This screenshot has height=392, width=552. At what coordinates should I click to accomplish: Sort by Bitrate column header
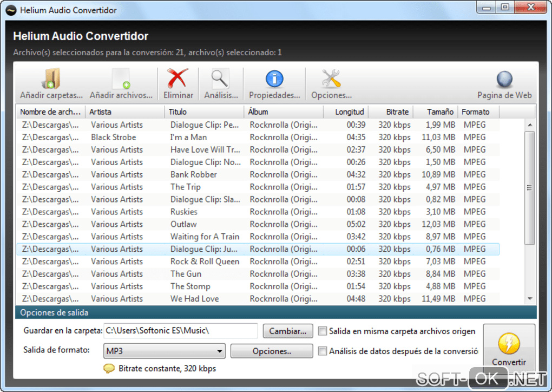(391, 112)
